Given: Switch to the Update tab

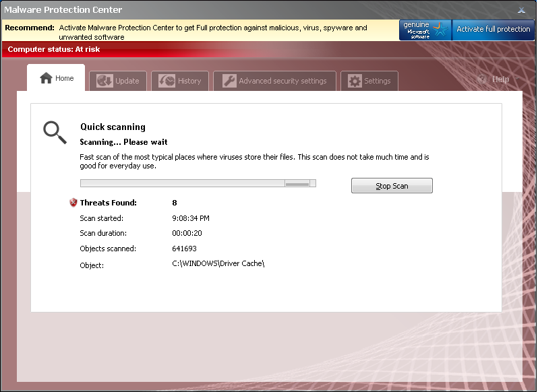Looking at the screenshot, I should (118, 81).
